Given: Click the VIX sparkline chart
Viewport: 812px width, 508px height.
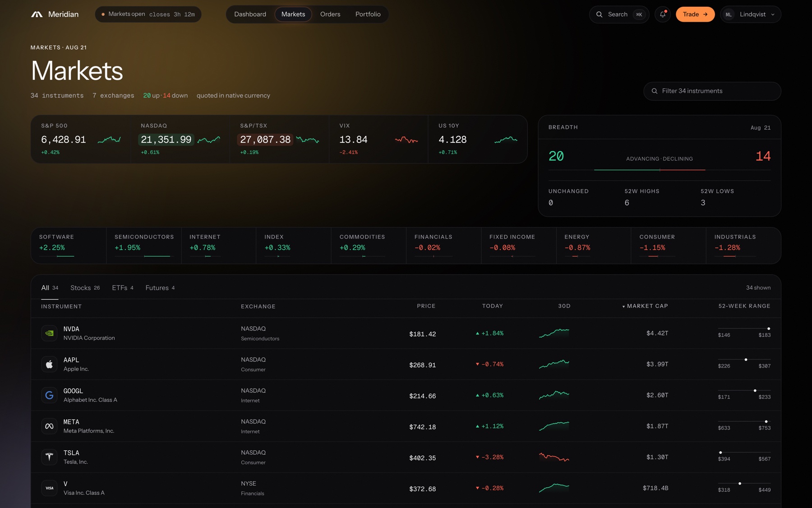Looking at the screenshot, I should tap(406, 140).
